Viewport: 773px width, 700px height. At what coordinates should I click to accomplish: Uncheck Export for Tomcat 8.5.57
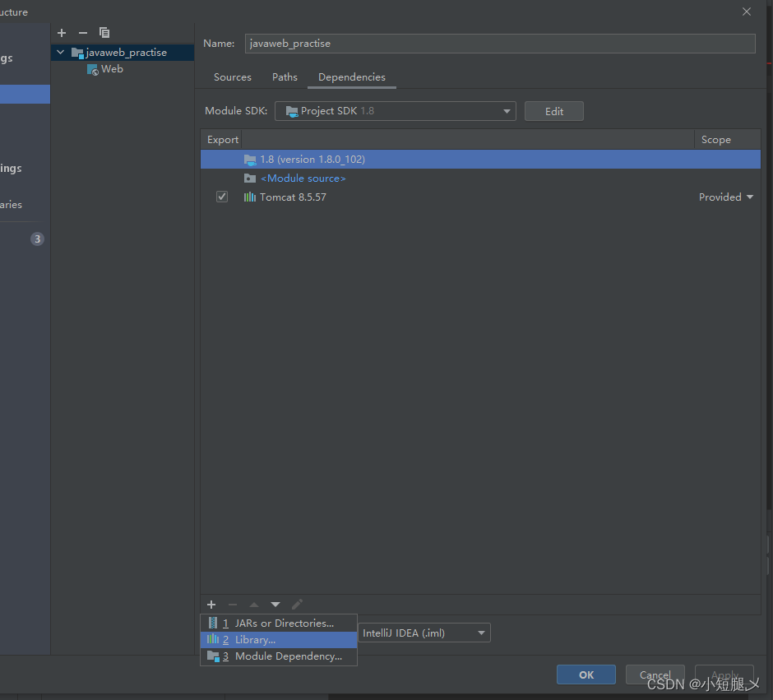[x=222, y=197]
